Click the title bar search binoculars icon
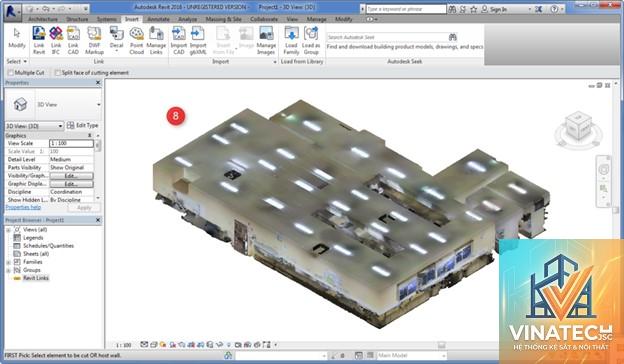 coord(452,9)
